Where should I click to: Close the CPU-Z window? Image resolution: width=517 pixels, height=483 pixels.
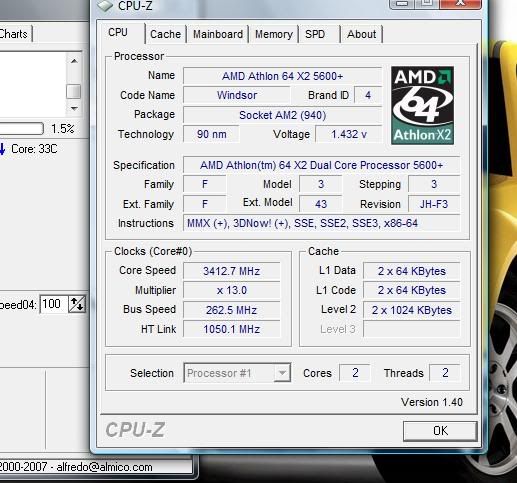(460, 4)
